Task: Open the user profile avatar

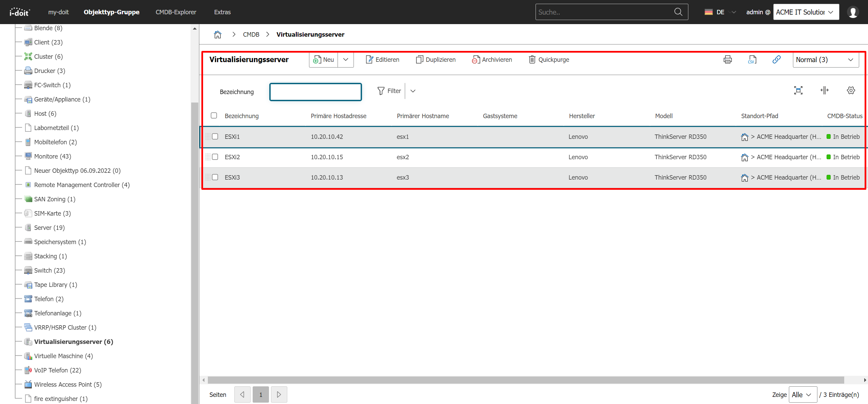Action: pyautogui.click(x=853, y=12)
